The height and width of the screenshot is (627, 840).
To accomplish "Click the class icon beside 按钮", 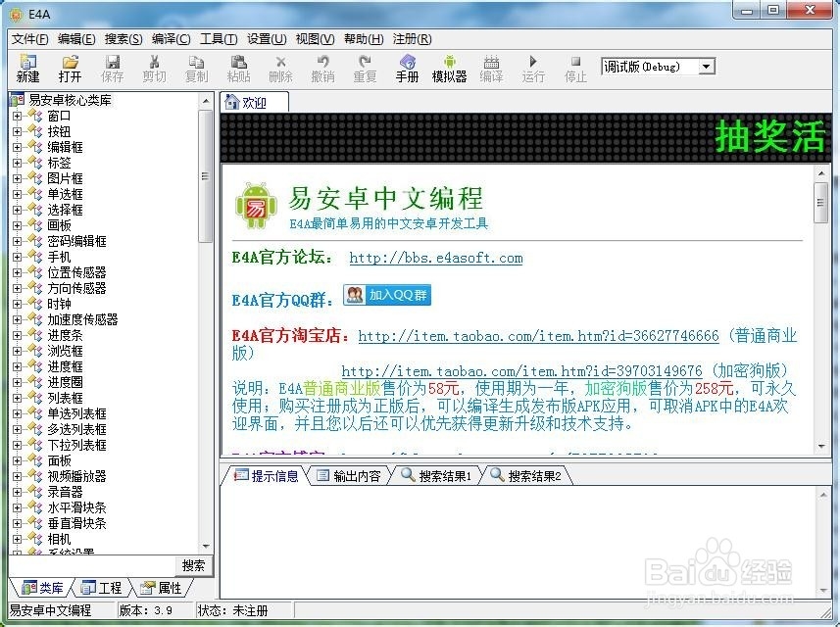I will pyautogui.click(x=35, y=131).
